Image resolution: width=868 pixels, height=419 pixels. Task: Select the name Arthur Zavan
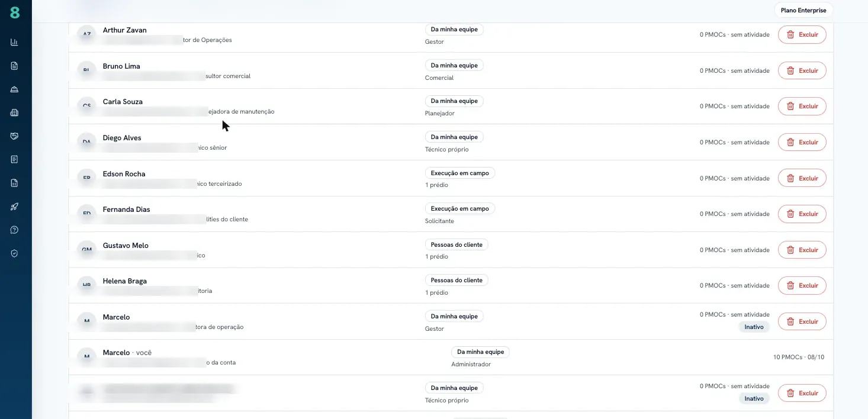click(125, 30)
